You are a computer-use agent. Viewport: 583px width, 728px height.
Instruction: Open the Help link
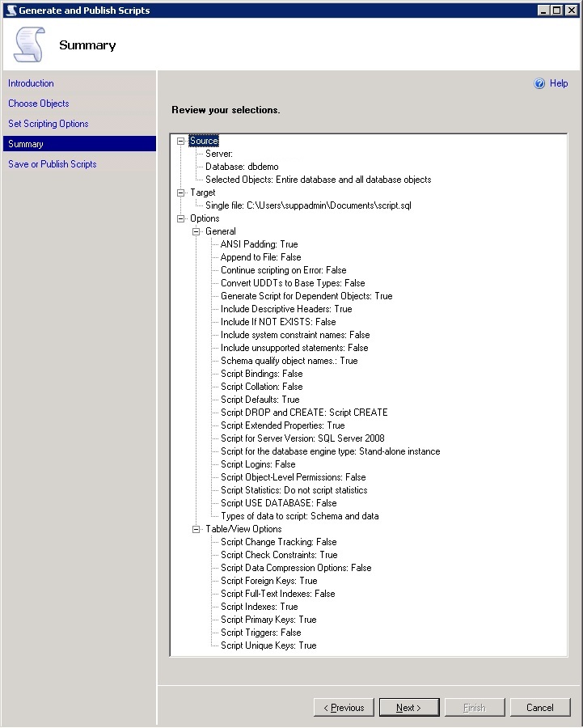click(559, 83)
